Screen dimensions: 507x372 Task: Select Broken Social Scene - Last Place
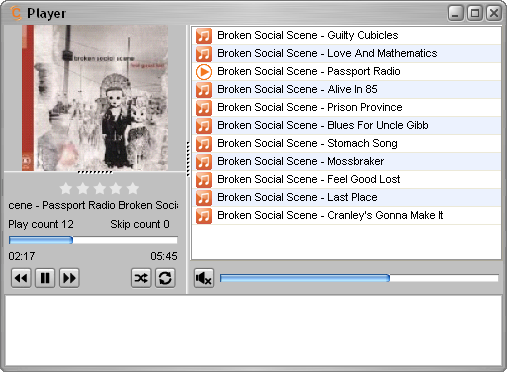[x=347, y=198]
